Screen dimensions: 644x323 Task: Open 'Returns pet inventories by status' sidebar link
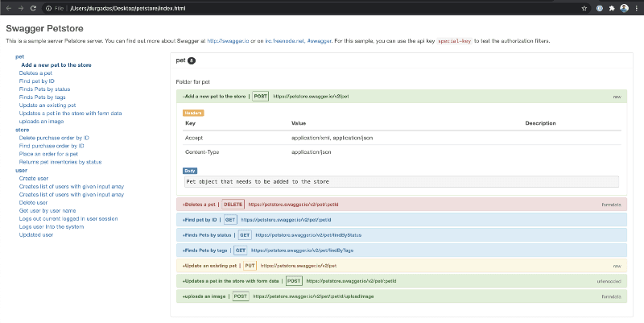click(60, 162)
